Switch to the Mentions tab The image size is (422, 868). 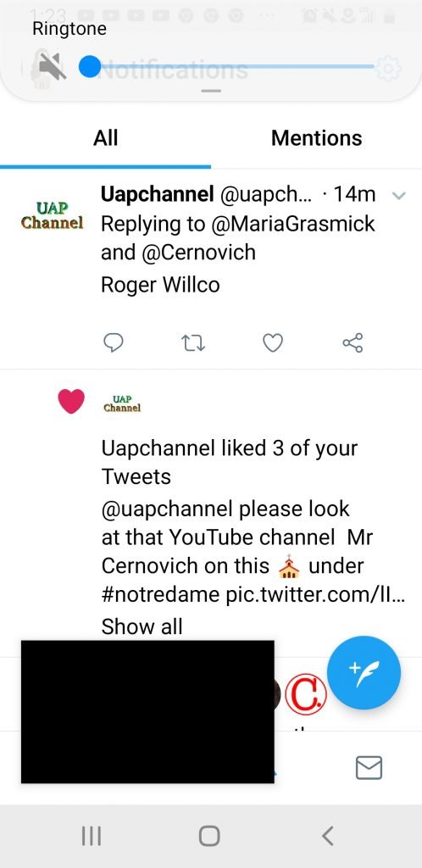316,138
